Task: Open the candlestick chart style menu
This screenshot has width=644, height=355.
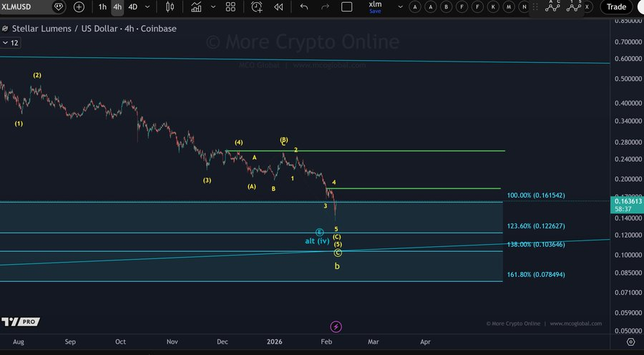Action: (x=170, y=7)
